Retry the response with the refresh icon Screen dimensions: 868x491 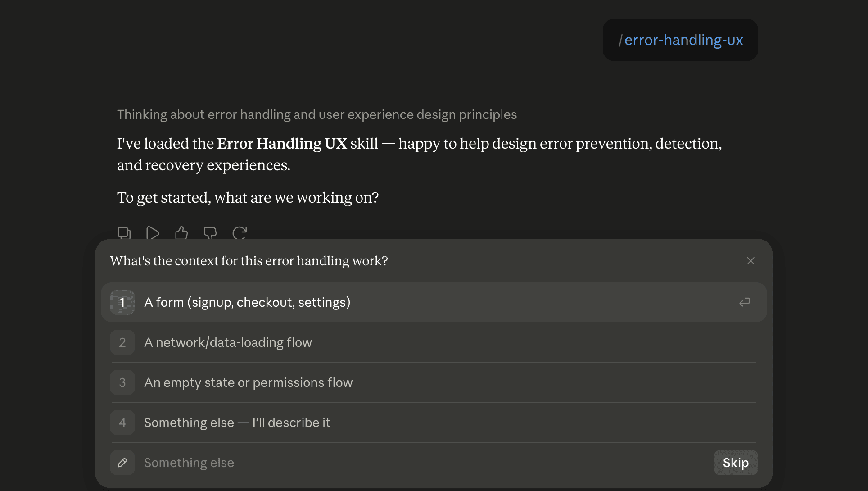[x=239, y=233]
